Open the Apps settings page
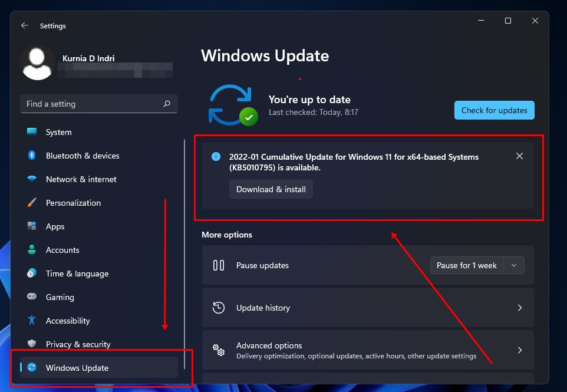The image size is (567, 392). pyautogui.click(x=55, y=226)
